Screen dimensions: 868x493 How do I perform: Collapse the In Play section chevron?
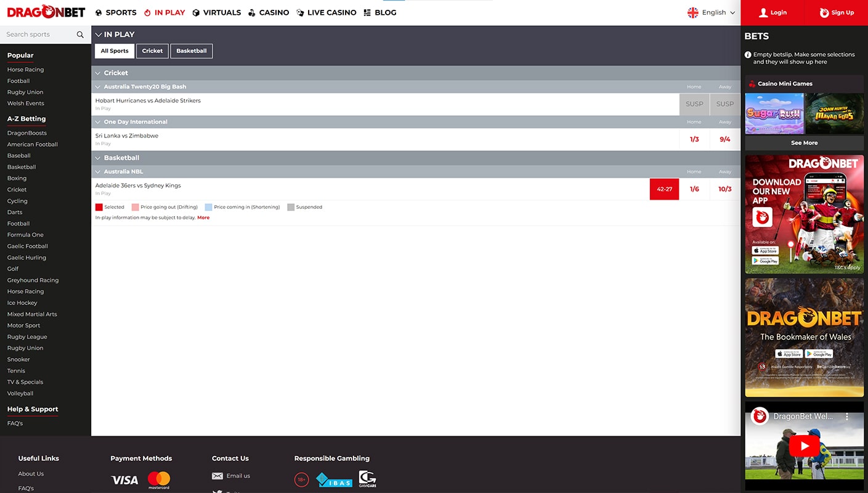click(x=99, y=35)
